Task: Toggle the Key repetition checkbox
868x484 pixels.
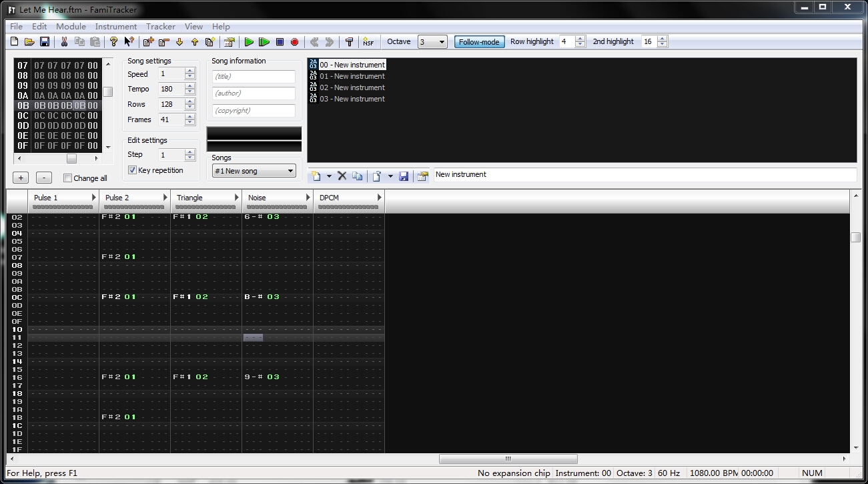Action: click(x=133, y=170)
